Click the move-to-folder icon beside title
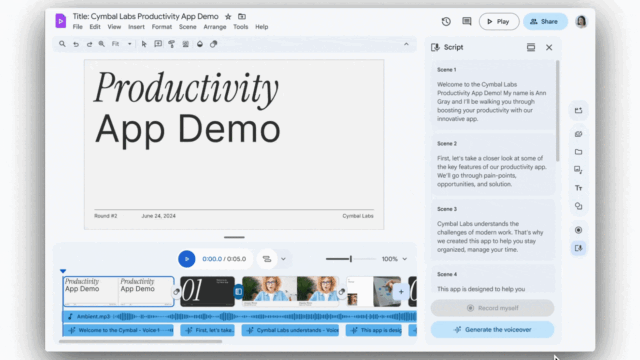Image resolution: width=640 pixels, height=360 pixels. coord(242,17)
